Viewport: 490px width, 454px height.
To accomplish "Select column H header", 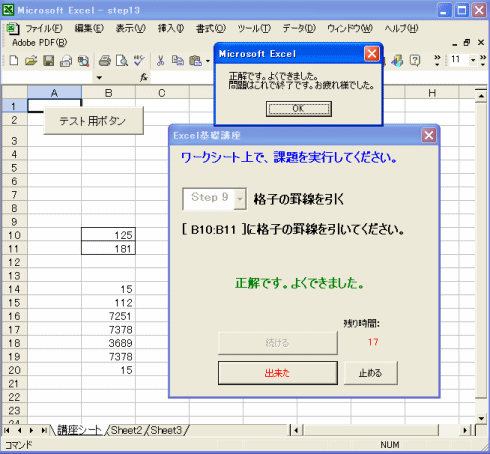I will (432, 92).
